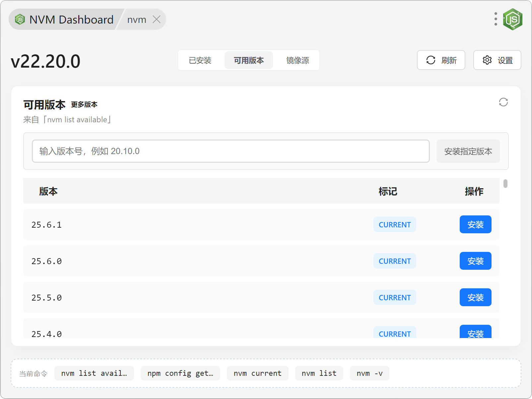Click the Node.js hexagon logo top-right

pyautogui.click(x=512, y=19)
